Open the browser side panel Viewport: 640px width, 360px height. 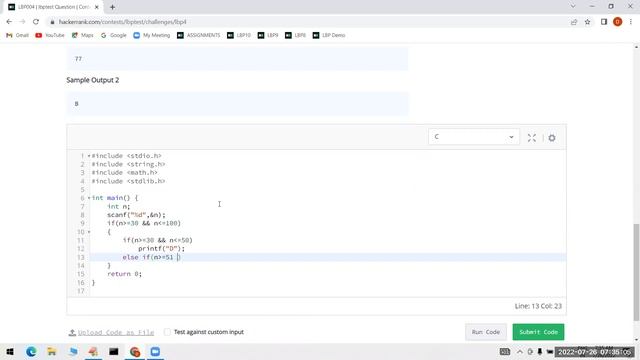pyautogui.click(x=604, y=22)
